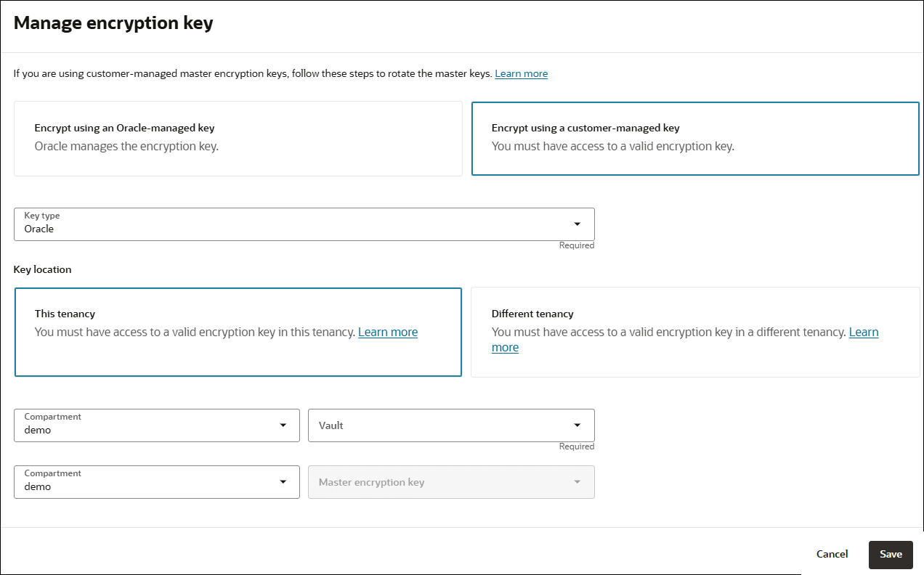Click the Vault dropdown arrow
Image resolution: width=924 pixels, height=575 pixels.
[577, 425]
